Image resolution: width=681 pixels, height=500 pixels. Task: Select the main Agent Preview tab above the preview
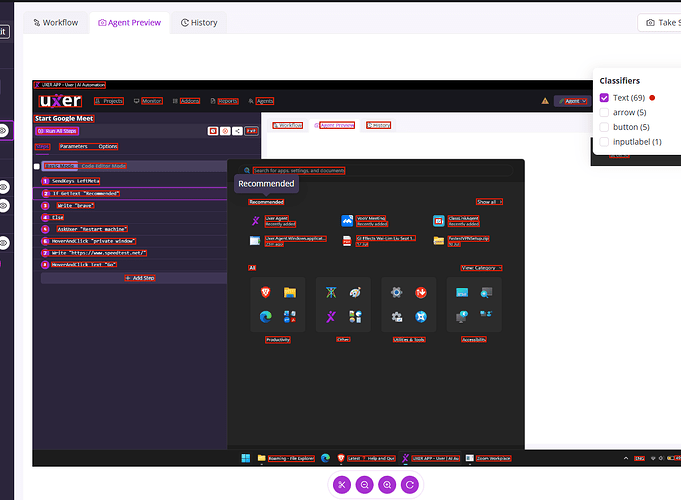coord(129,23)
